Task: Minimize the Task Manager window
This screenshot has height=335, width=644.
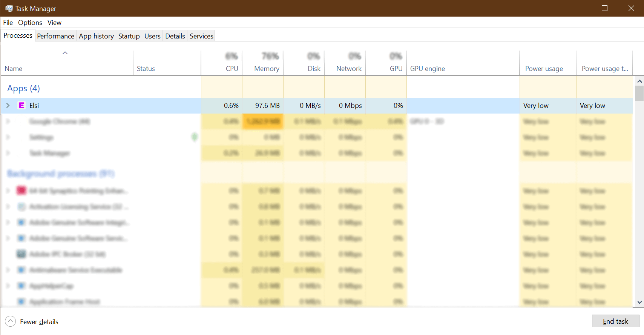Action: pyautogui.click(x=579, y=8)
